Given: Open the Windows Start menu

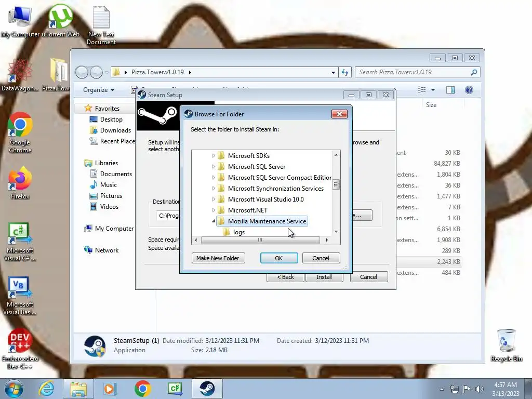Looking at the screenshot, I should [14, 389].
